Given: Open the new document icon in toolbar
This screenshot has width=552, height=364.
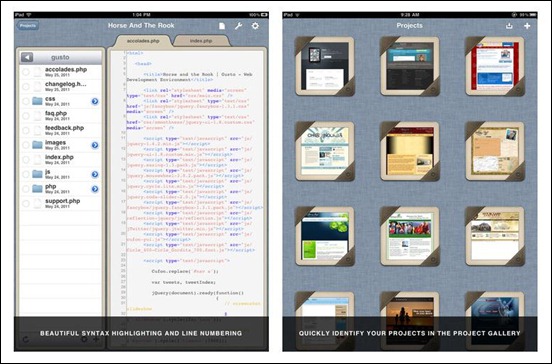Looking at the screenshot, I should point(222,26).
